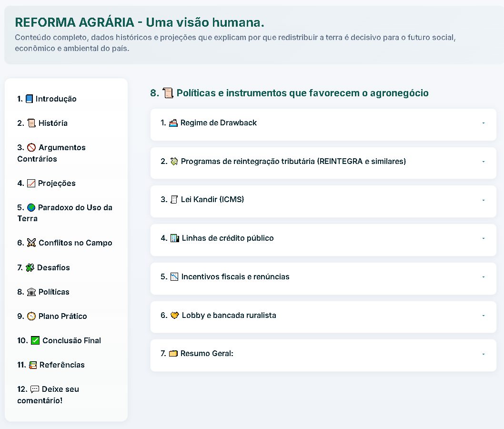Click the money icon beside Programas de reintegração tributária
Viewport: 504px width, 429px height.
click(x=174, y=162)
